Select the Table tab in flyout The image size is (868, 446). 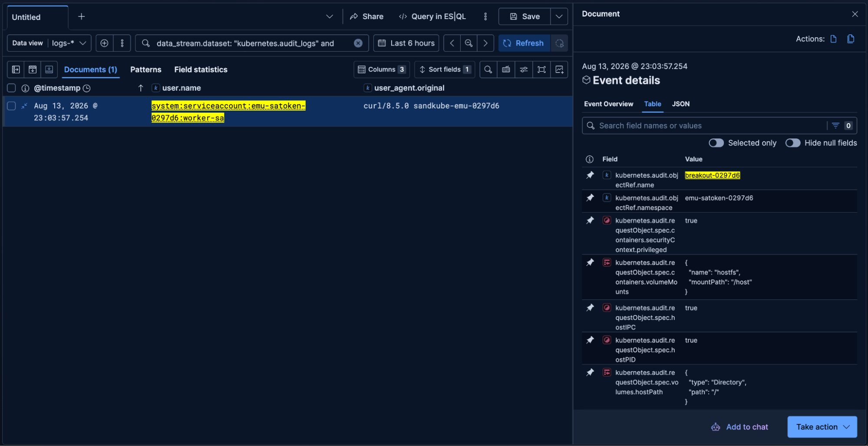click(652, 104)
